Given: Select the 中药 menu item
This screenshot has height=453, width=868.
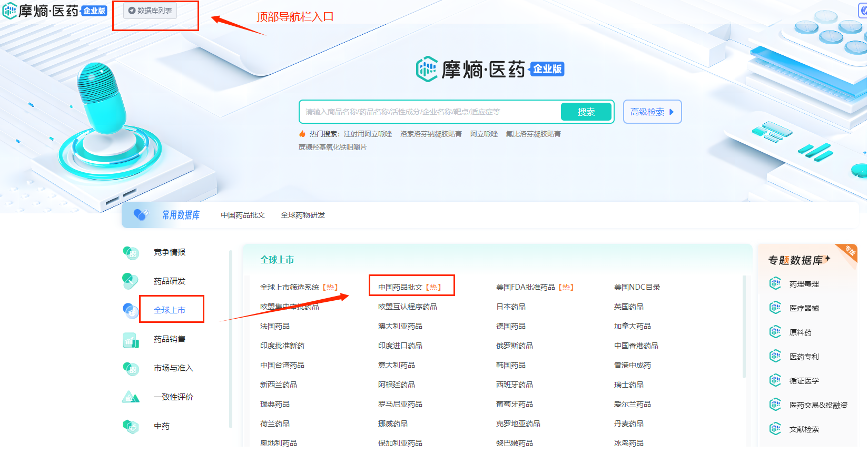Looking at the screenshot, I should pos(162,426).
